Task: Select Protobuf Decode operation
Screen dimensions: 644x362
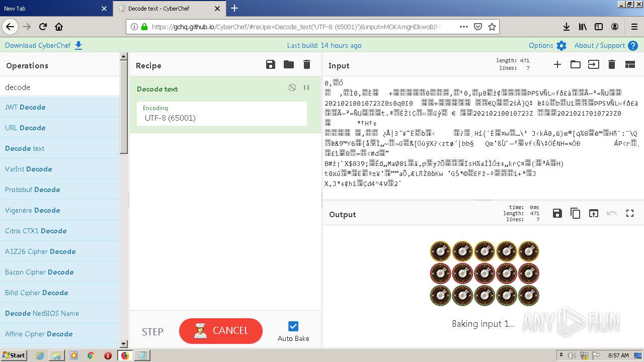Action: (60, 190)
